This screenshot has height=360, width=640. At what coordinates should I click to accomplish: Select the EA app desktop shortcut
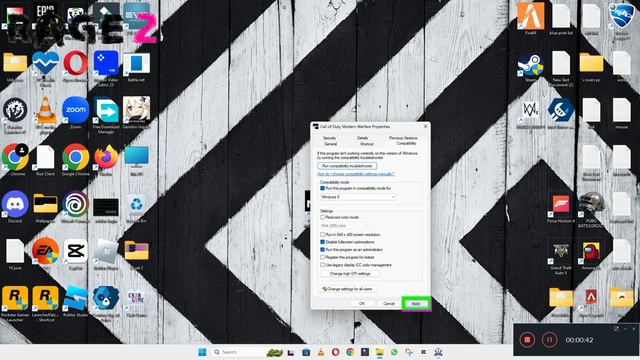coord(45,251)
